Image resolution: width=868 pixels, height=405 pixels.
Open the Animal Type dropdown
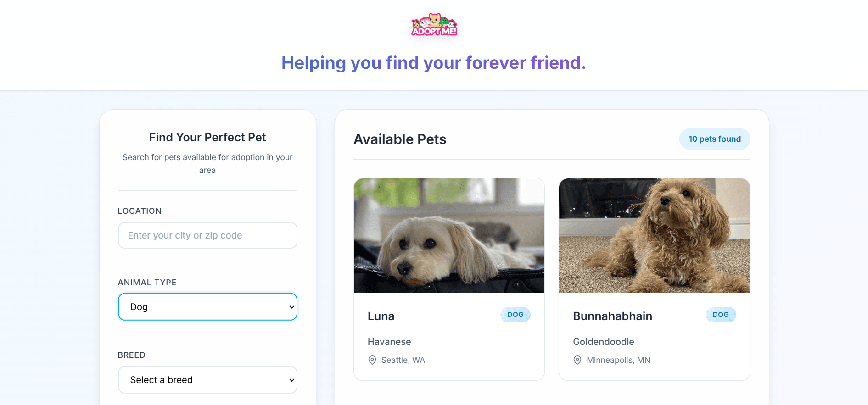[207, 307]
